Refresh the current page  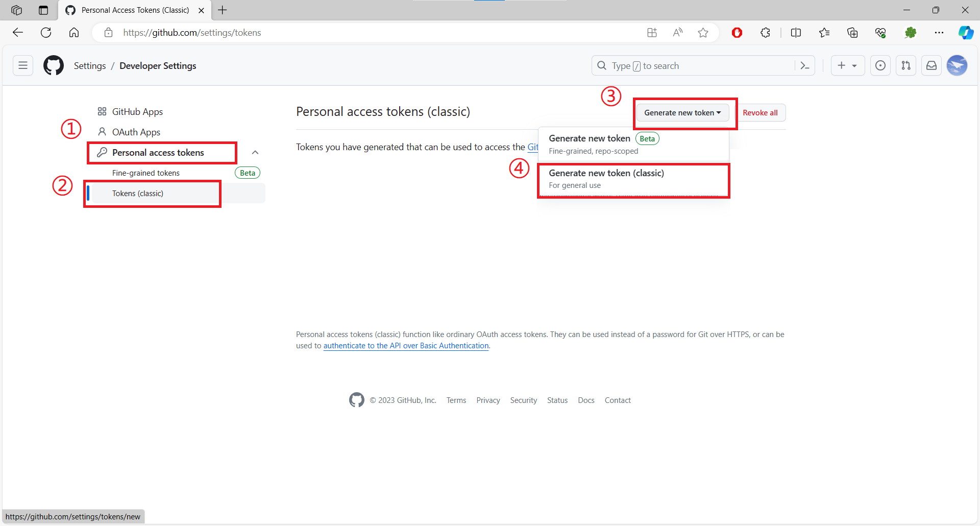coord(46,33)
